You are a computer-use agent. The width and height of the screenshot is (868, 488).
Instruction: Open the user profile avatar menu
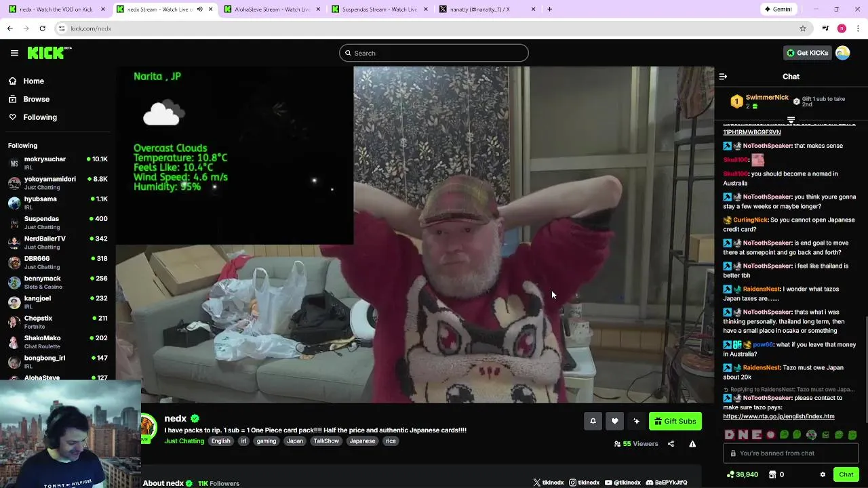(843, 53)
